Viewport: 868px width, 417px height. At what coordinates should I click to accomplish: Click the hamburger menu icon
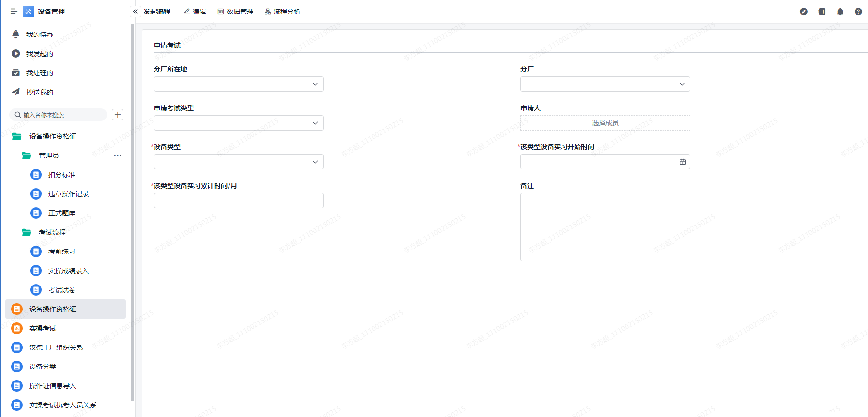13,12
